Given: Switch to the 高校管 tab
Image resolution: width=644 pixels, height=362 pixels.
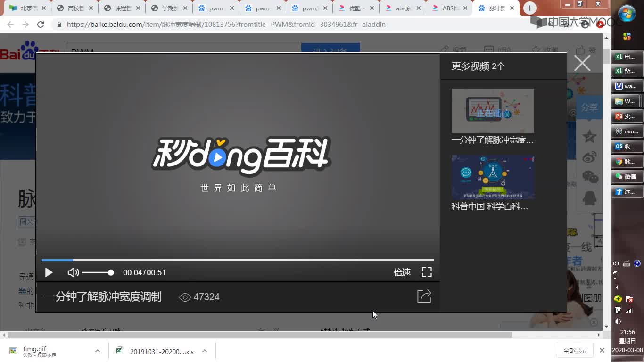Looking at the screenshot, I should [74, 8].
